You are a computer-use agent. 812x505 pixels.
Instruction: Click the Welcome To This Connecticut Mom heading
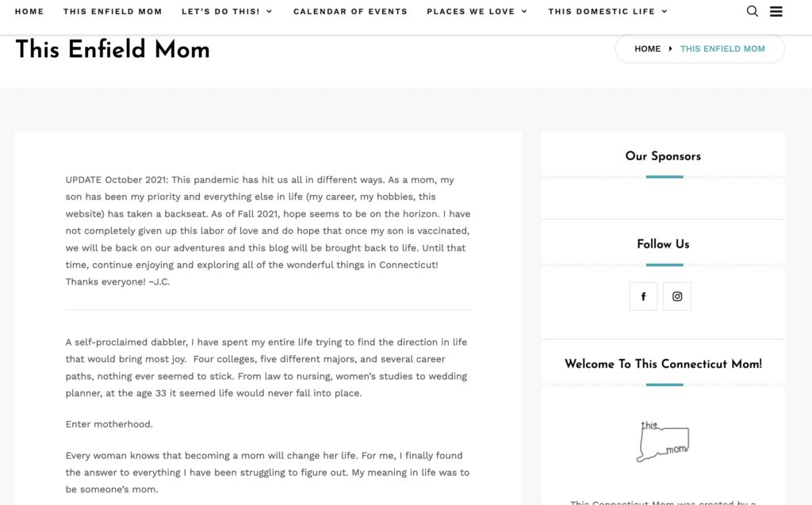click(663, 364)
